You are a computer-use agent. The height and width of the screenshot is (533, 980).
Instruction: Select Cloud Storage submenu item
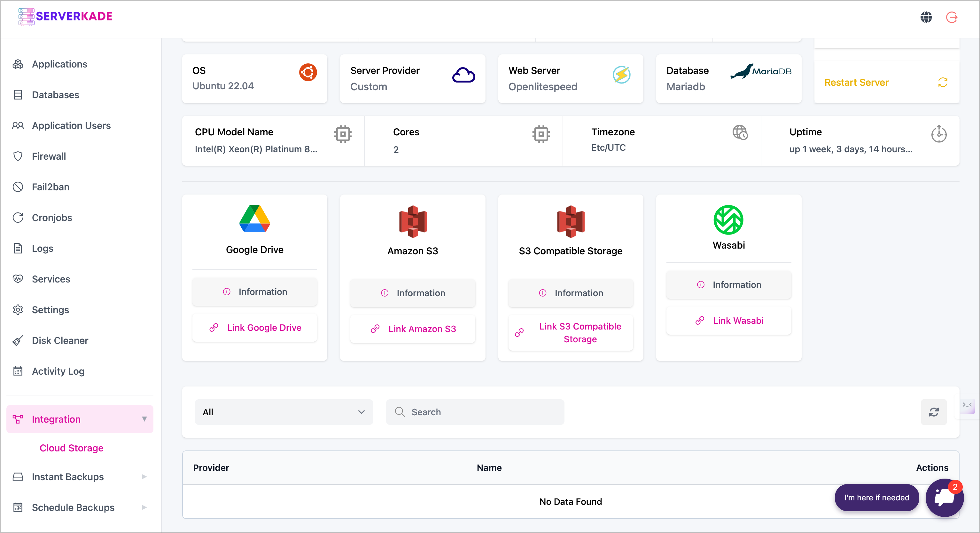pos(72,448)
